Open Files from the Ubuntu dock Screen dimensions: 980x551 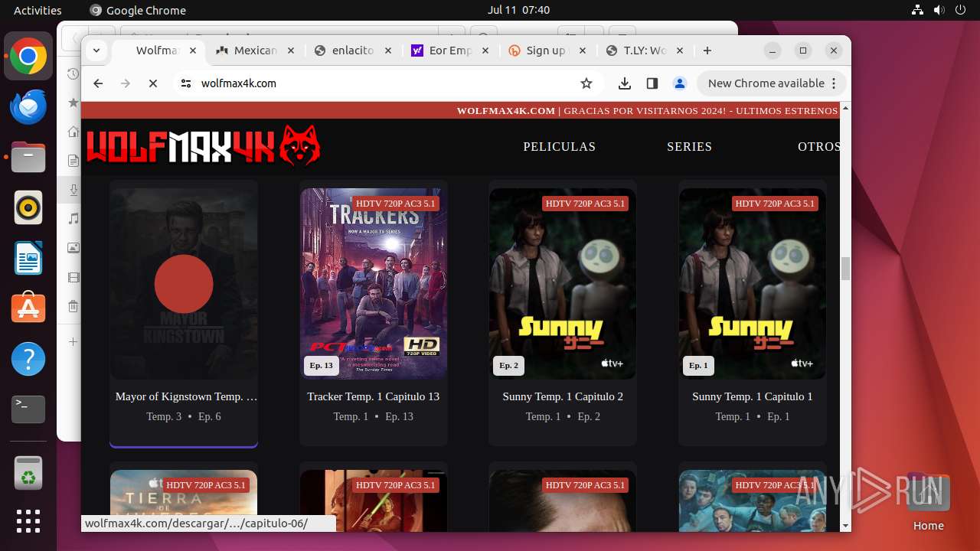28,158
